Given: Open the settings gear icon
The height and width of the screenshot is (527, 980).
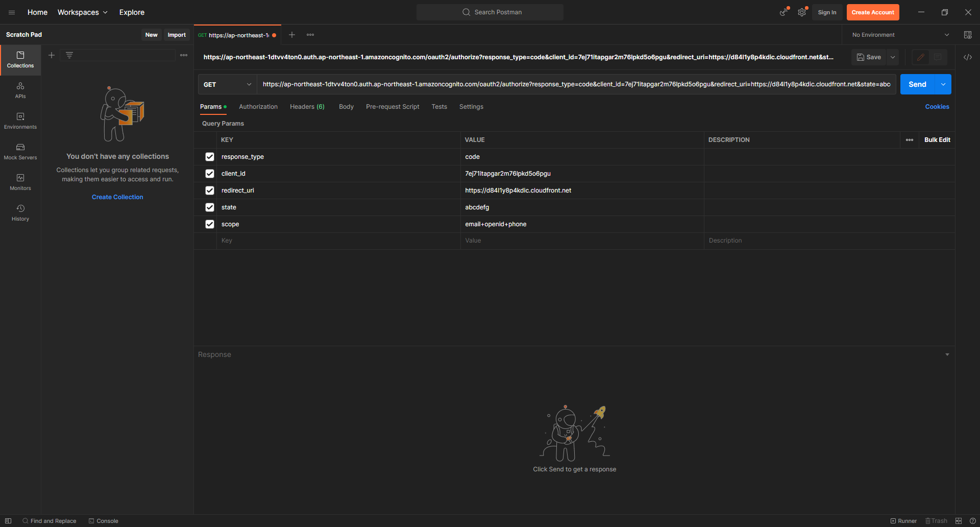Looking at the screenshot, I should click(802, 12).
